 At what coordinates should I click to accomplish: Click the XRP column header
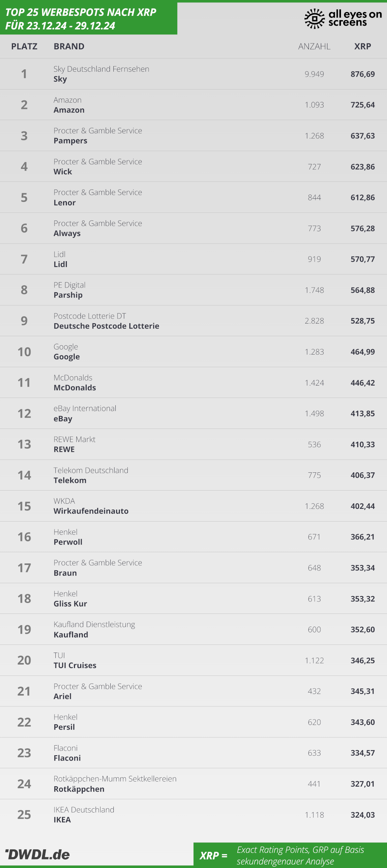tap(363, 46)
